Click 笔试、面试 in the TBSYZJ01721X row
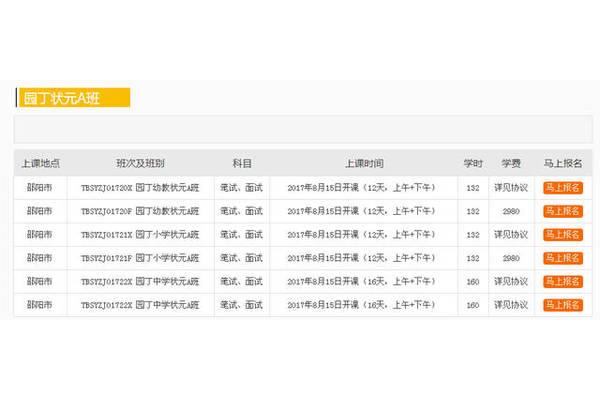The width and height of the screenshot is (600, 400). 241,235
